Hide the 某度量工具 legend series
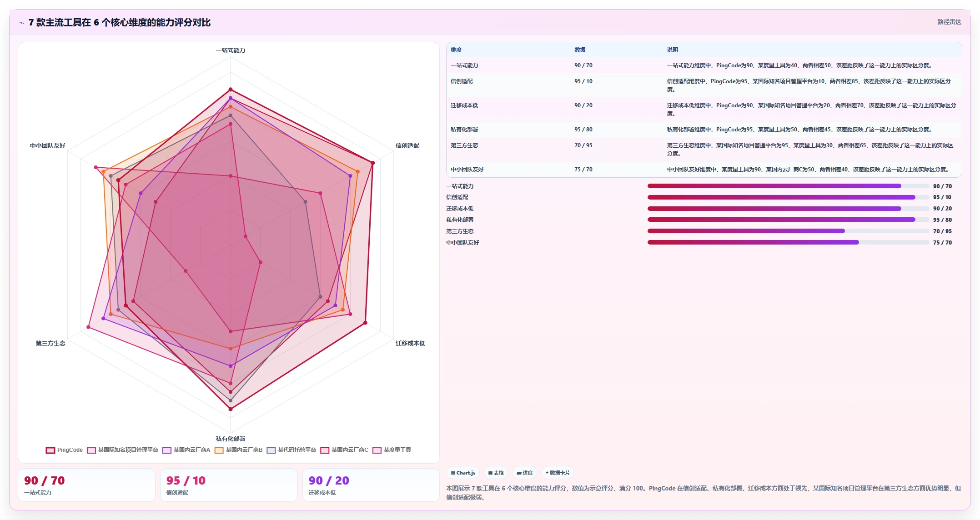The height and width of the screenshot is (520, 980). pyautogui.click(x=392, y=450)
